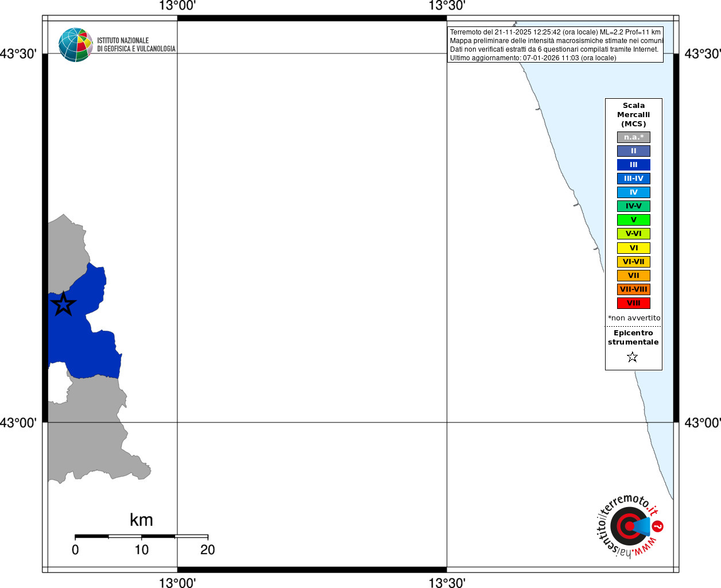Select the IV light-blue legend swatch
This screenshot has height=588, width=721.
(634, 192)
